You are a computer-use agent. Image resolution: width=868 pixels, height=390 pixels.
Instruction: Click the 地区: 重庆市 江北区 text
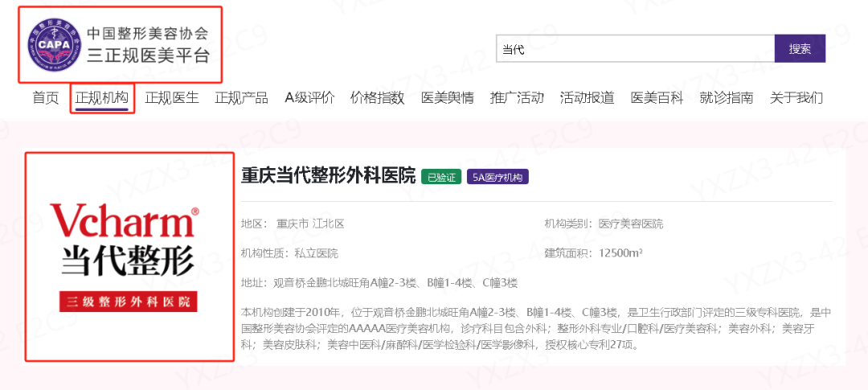(x=293, y=224)
